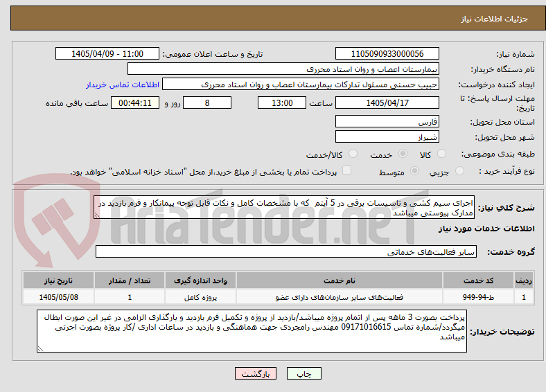The image size is (546, 392).
Task: Select the کالا radio button
Action: point(441,154)
